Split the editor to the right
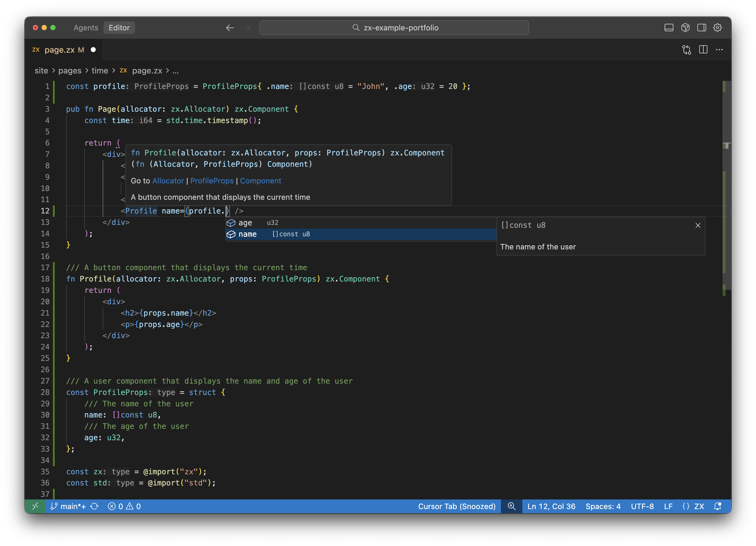This screenshot has width=756, height=546. (x=703, y=50)
